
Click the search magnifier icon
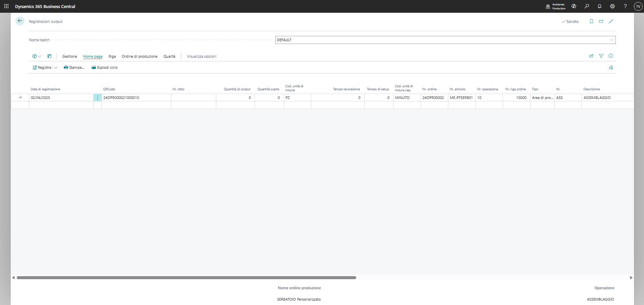(587, 6)
